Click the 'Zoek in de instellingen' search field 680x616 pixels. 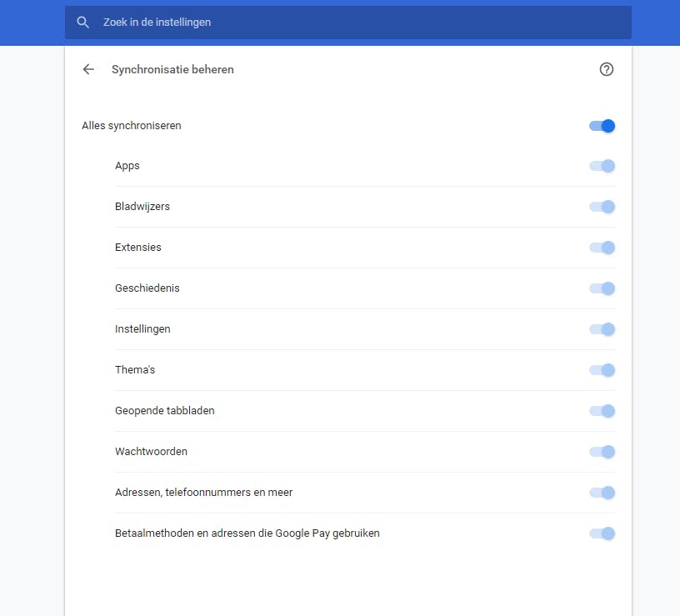(350, 23)
